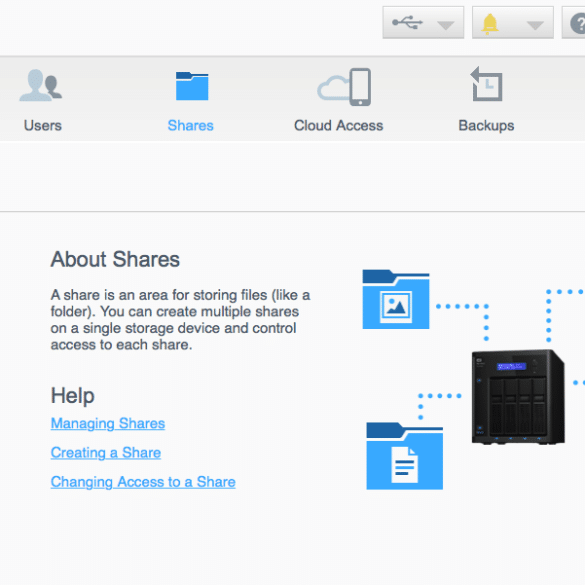The height and width of the screenshot is (585, 585).
Task: Click the black NAS device image
Action: 518,397
